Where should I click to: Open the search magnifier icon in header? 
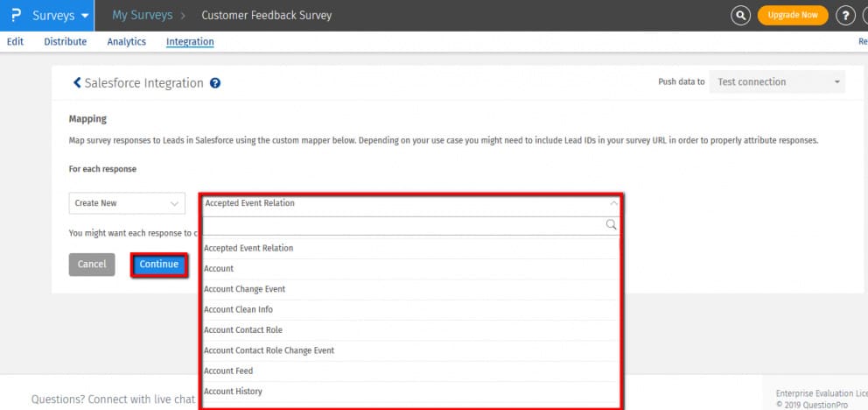click(740, 15)
